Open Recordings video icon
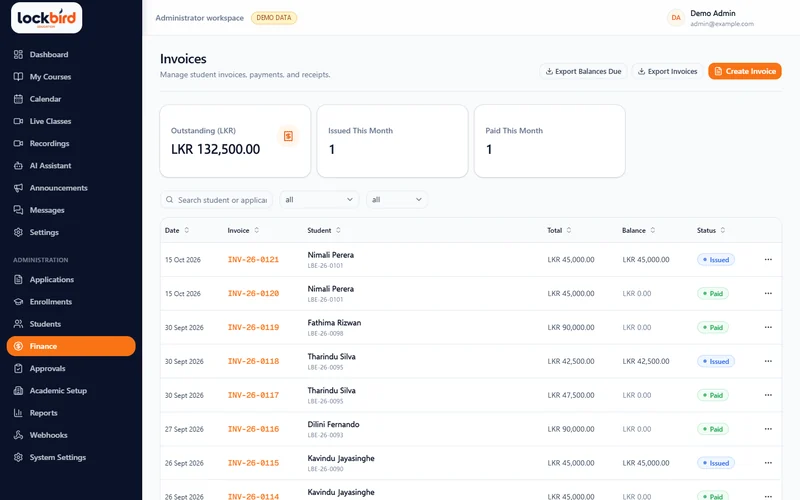Viewport: 800px width, 500px height. point(18,143)
